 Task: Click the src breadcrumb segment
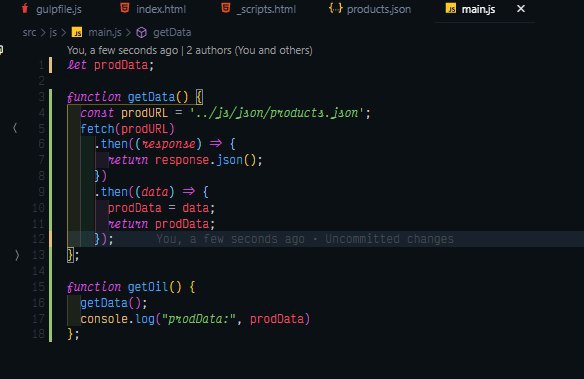tap(29, 32)
